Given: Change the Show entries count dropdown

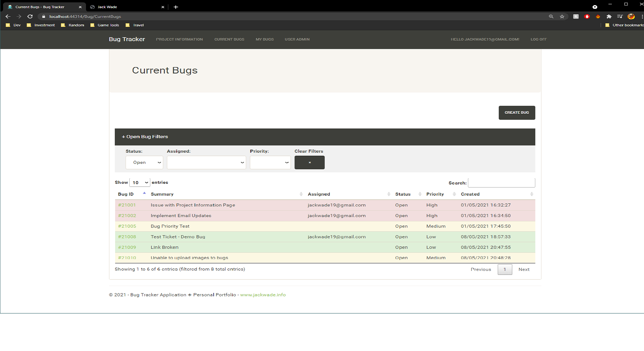Looking at the screenshot, I should tap(139, 182).
